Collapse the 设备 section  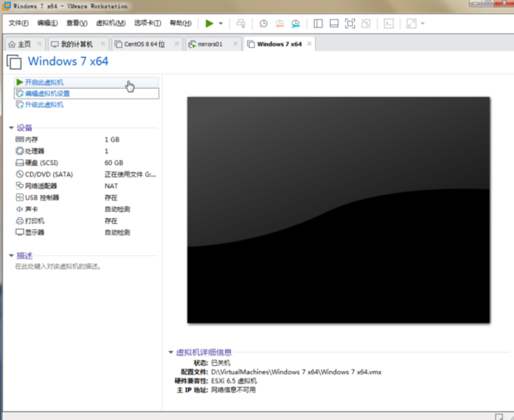11,128
